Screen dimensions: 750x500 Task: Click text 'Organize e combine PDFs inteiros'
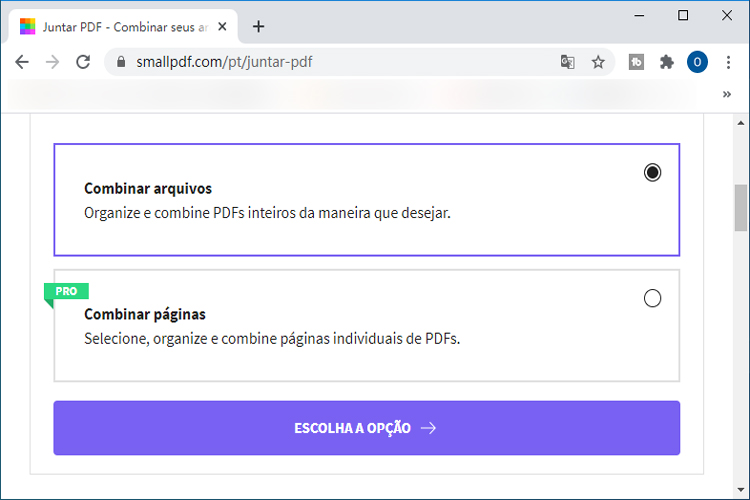189,213
